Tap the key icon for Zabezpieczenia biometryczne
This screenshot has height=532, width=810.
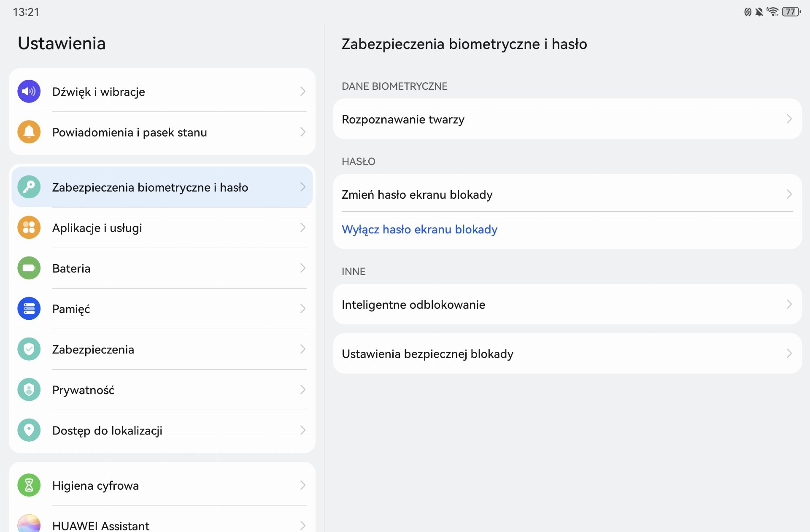[29, 187]
